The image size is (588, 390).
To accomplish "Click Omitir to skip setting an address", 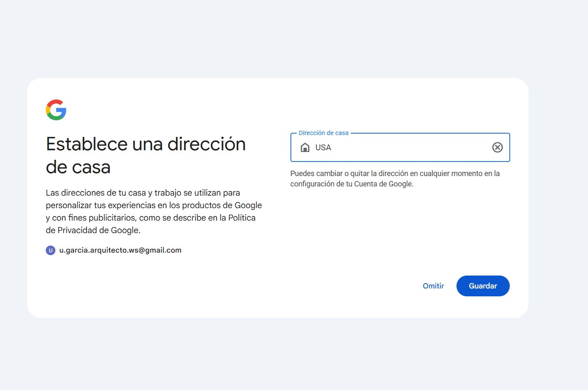I will click(433, 286).
